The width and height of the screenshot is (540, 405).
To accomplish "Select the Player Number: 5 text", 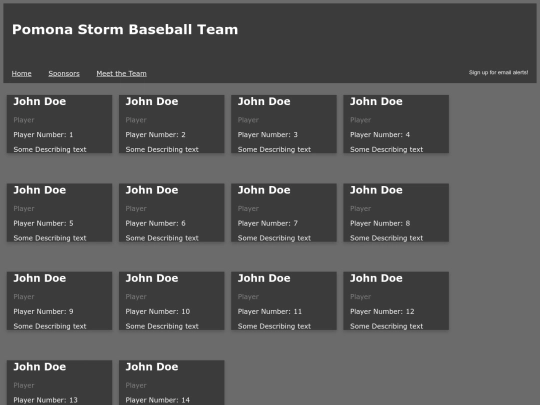I will click(43, 223).
